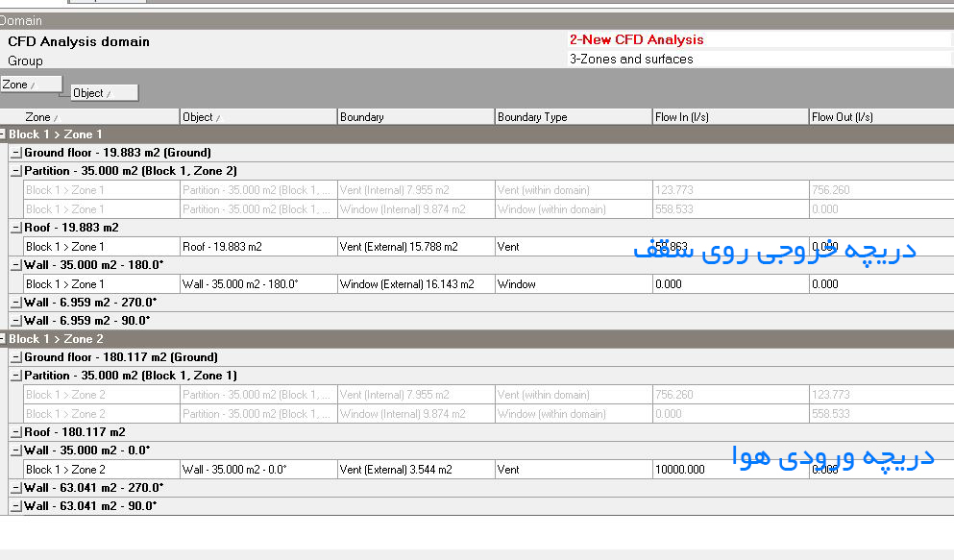
Task: Toggle the Wall - 63.041 m2 - 270.0° group
Action: point(16,488)
